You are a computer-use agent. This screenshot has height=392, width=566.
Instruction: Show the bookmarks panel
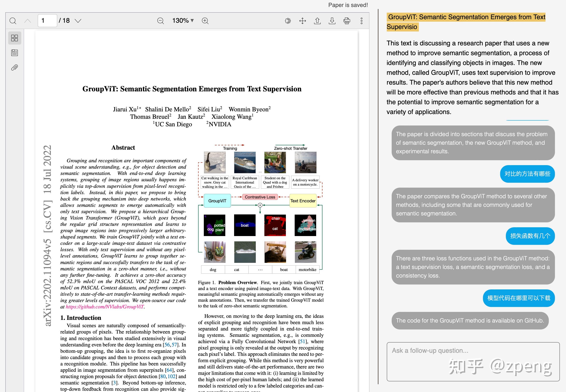pyautogui.click(x=15, y=53)
